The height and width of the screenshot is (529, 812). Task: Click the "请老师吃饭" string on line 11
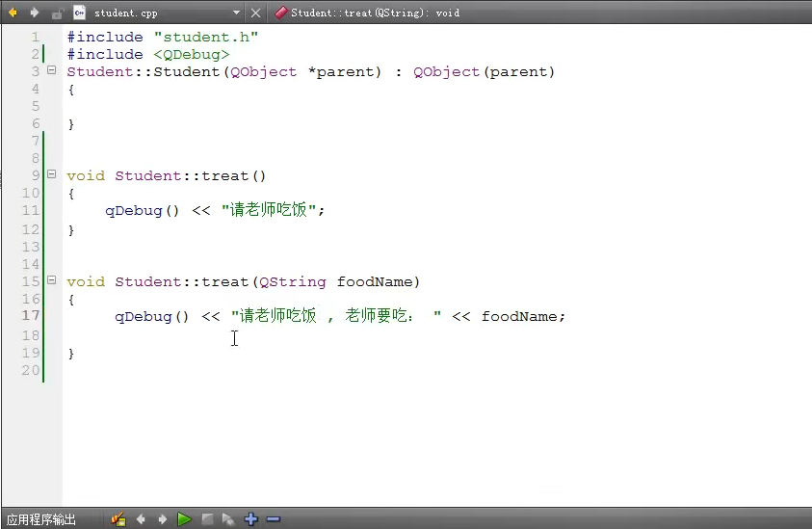click(268, 210)
